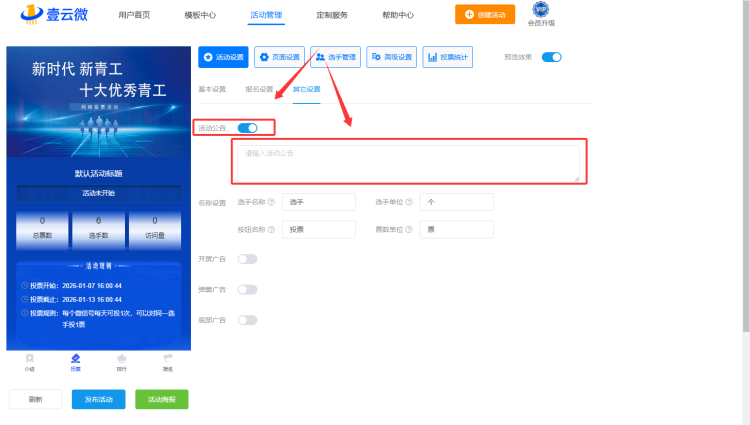Turn off the 预览效果 switch
This screenshot has width=750, height=425.
[x=551, y=57]
